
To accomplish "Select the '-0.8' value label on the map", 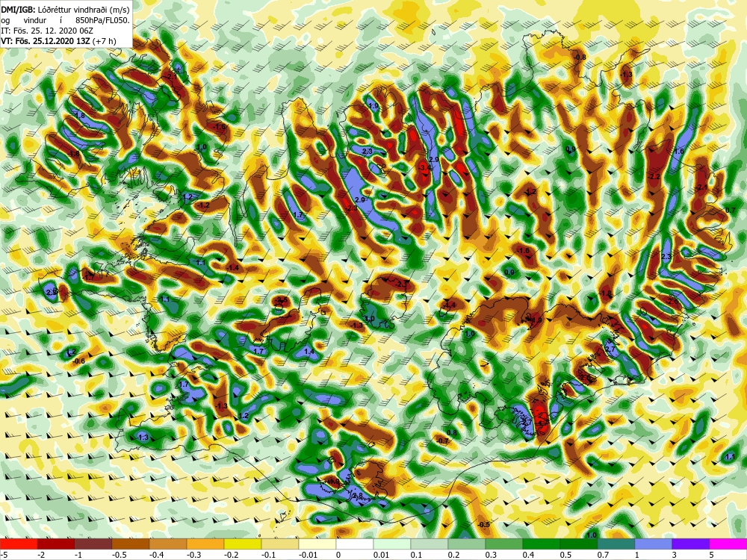I will pos(580,57).
